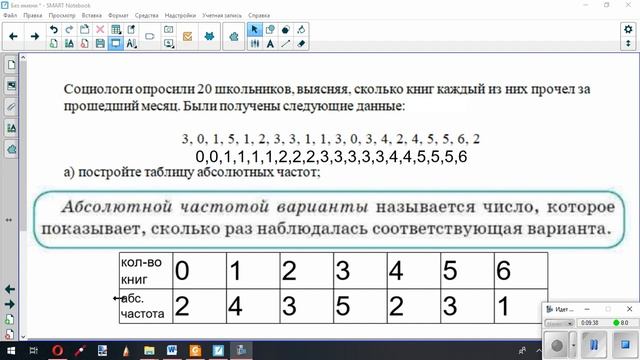
Task: Click the blue cat-face icon
Action: [x=209, y=36]
